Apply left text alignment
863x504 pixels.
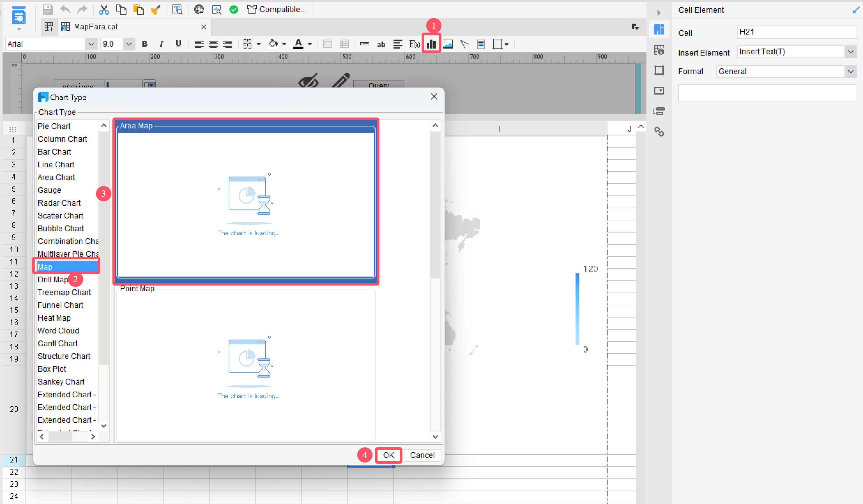tap(199, 44)
